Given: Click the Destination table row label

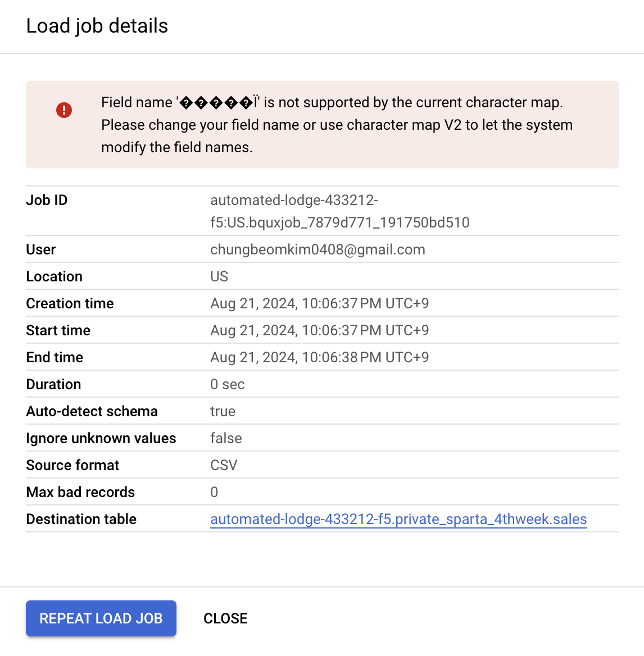Looking at the screenshot, I should point(81,519).
